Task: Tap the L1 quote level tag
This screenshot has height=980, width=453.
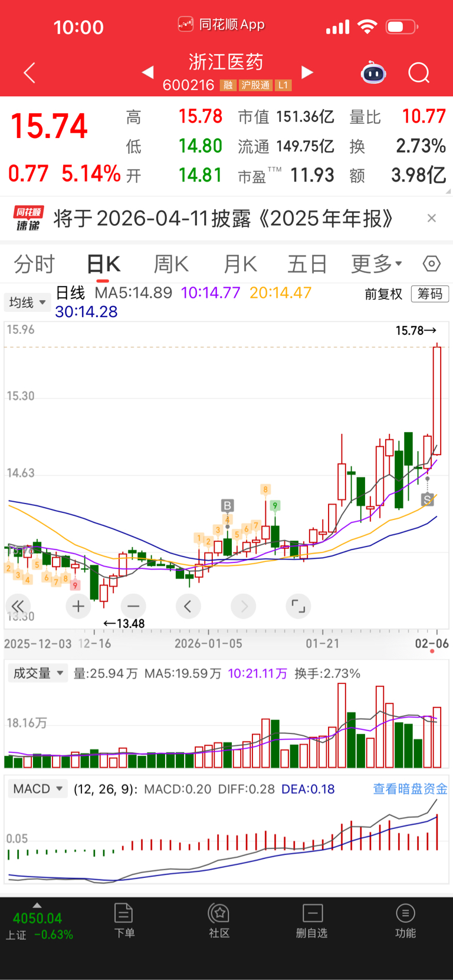Action: [283, 85]
